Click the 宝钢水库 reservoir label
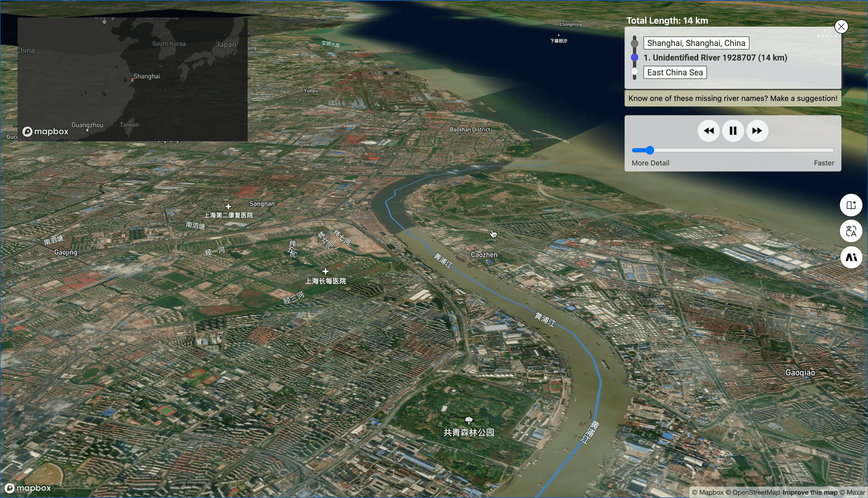 (331, 44)
